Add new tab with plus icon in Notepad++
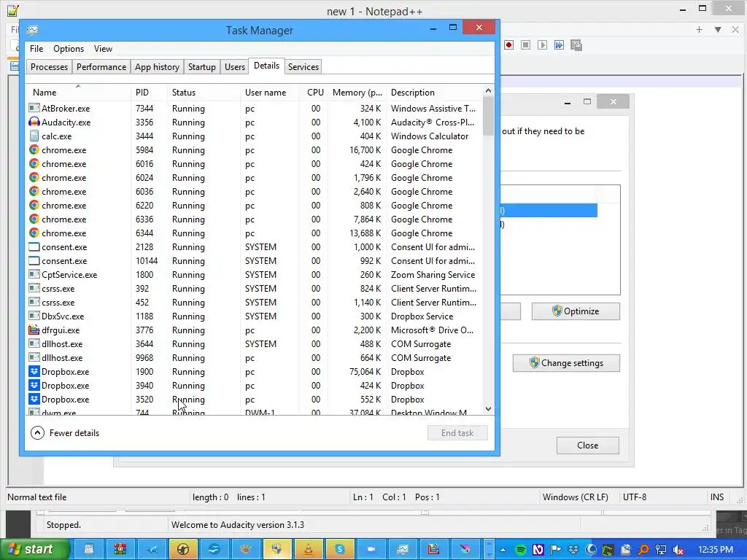 click(699, 29)
